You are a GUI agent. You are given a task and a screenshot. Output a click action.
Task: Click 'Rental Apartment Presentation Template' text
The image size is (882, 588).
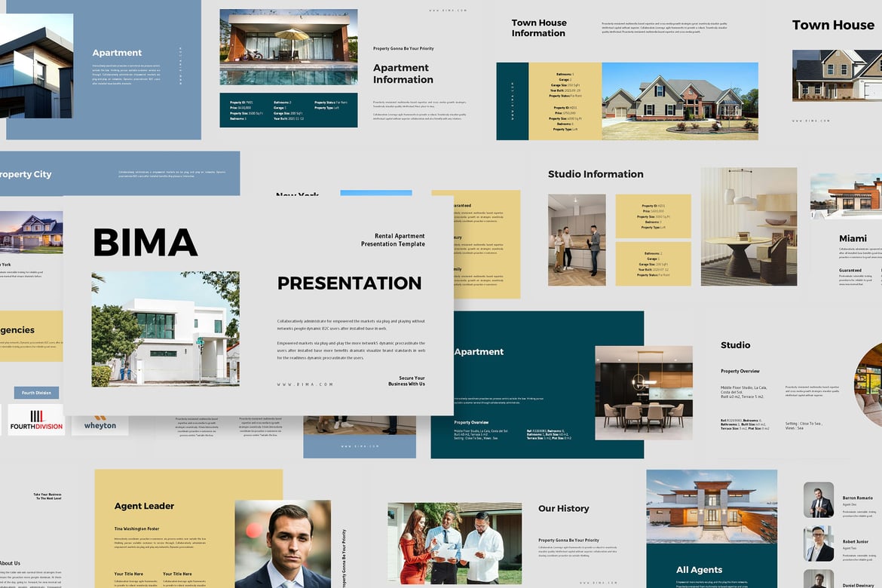click(393, 240)
